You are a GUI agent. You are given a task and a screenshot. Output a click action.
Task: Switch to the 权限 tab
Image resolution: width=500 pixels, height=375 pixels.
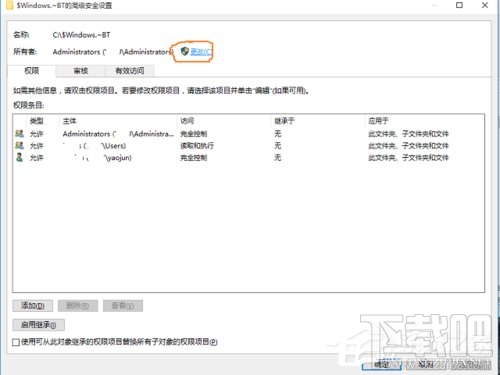(x=32, y=71)
